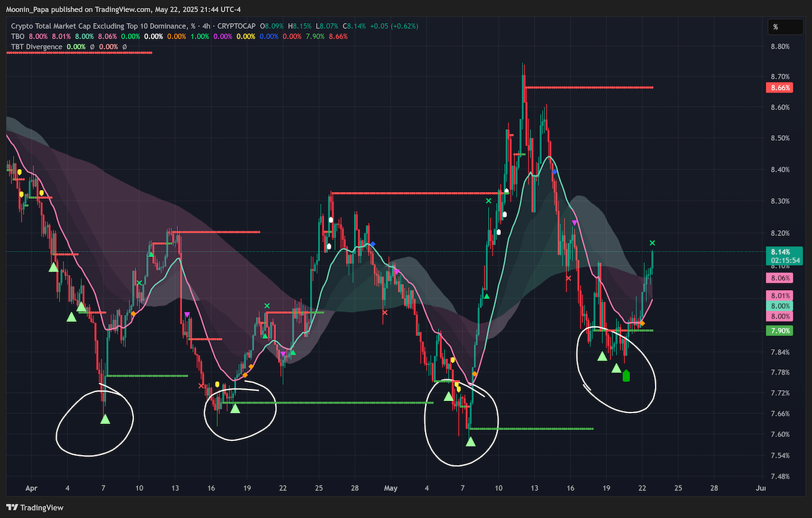Click the dark green house marker near May 21
The width and height of the screenshot is (812, 518).
click(626, 375)
